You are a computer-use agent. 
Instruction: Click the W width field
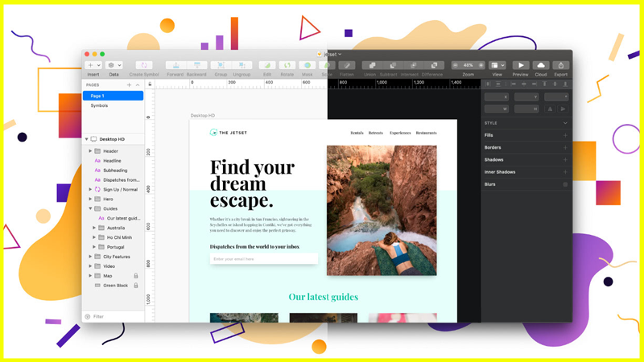coord(497,109)
